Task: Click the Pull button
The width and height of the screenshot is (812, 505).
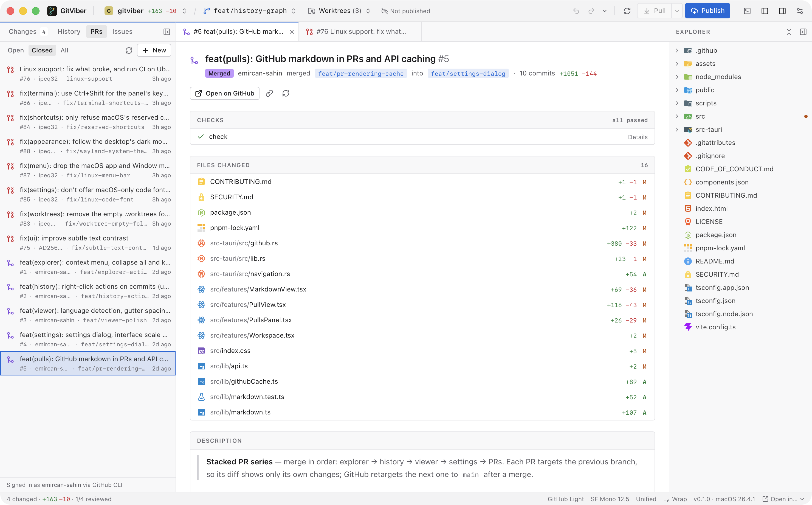Action: pyautogui.click(x=655, y=11)
